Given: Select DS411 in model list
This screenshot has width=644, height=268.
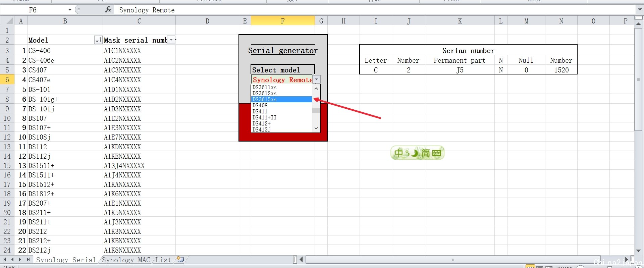Looking at the screenshot, I should click(281, 111).
